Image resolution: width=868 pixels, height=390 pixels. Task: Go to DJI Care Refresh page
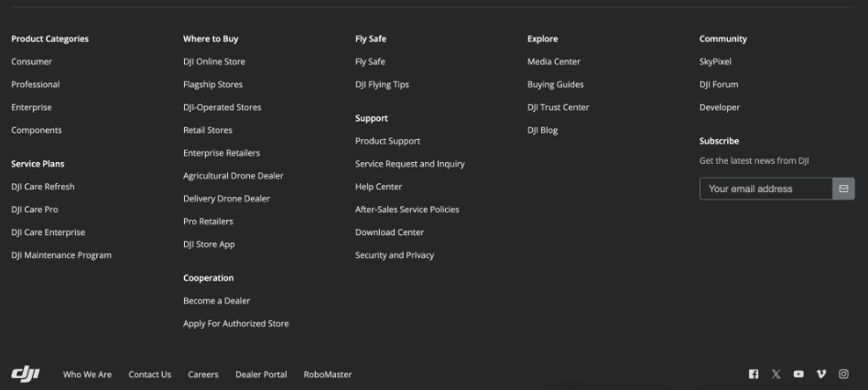pos(43,187)
